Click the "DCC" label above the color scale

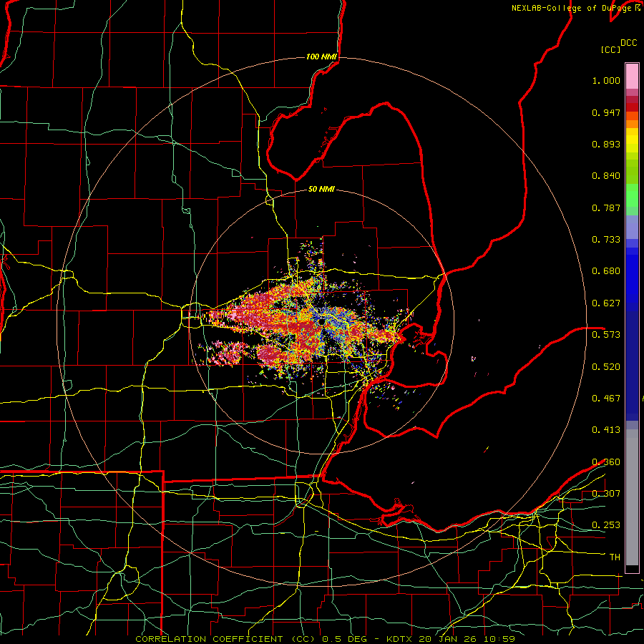628,43
